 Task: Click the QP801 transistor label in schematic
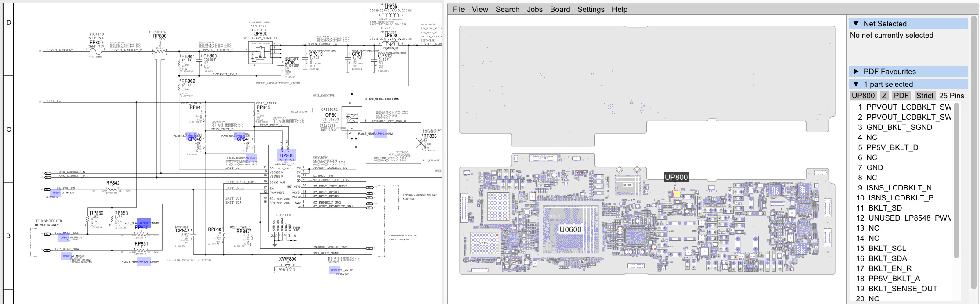pos(332,115)
